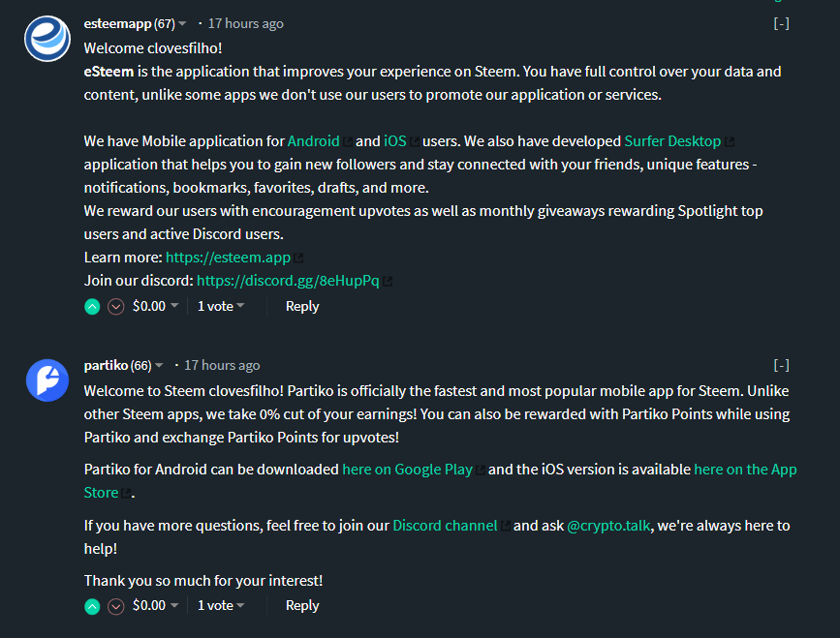Expand partiko username dropdown arrow
The image size is (840, 638).
coord(159,365)
